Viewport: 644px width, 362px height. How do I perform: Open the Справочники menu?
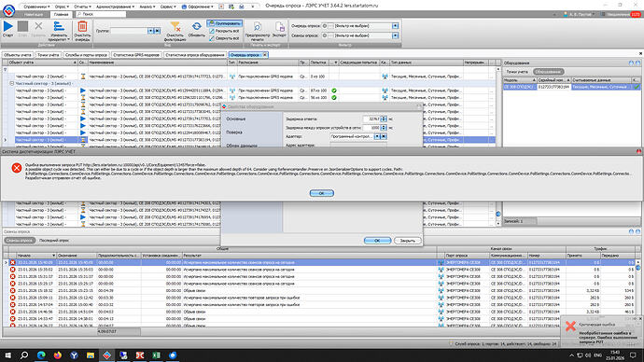[36, 7]
